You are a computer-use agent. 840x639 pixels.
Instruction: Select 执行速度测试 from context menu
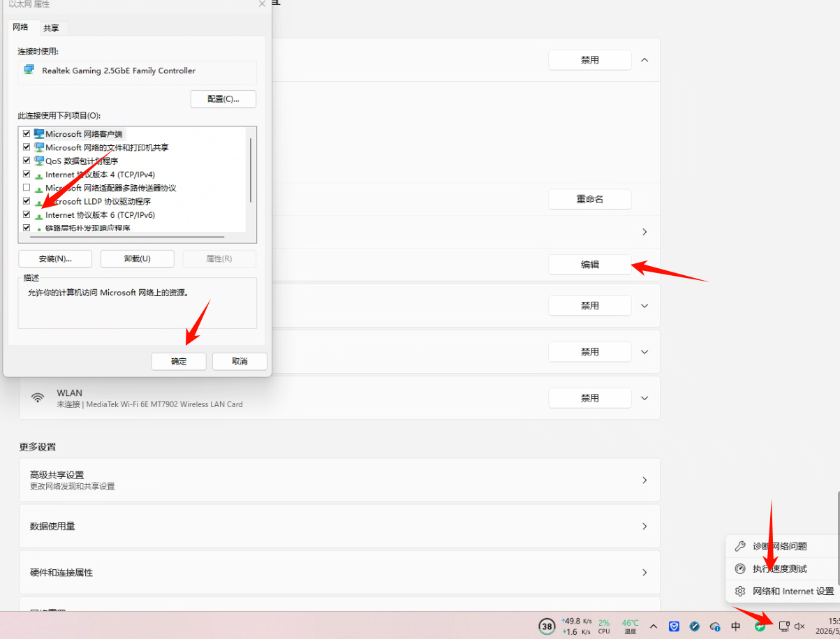(x=780, y=568)
